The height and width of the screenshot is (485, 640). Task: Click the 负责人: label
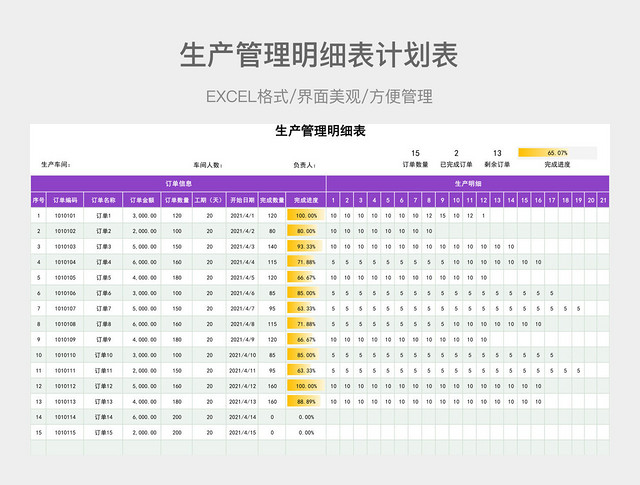coord(304,165)
